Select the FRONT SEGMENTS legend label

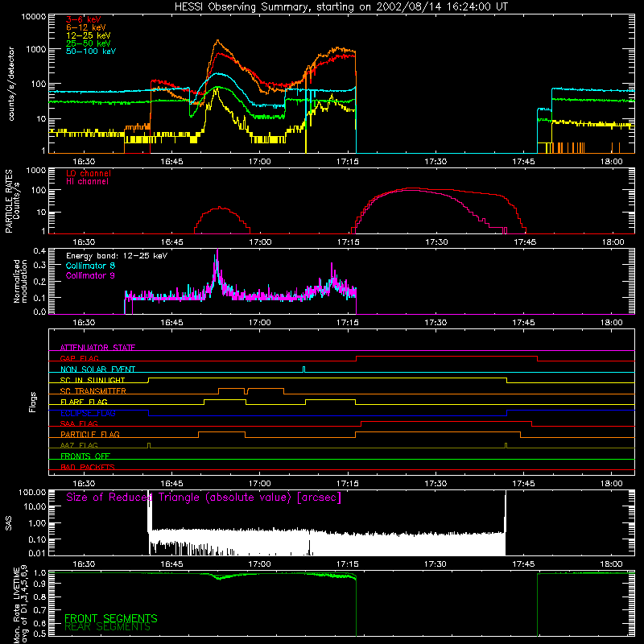(111, 618)
